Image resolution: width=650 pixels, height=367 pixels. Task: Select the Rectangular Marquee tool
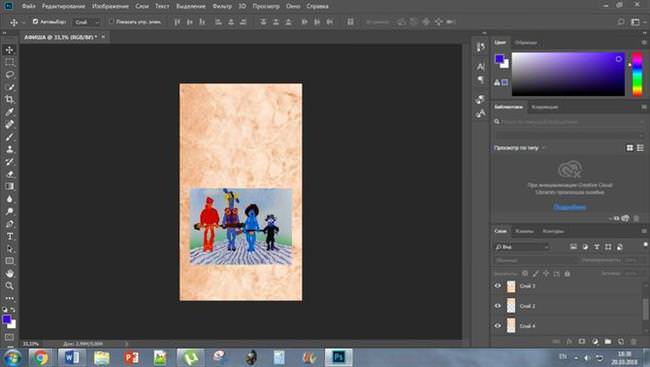click(x=9, y=62)
